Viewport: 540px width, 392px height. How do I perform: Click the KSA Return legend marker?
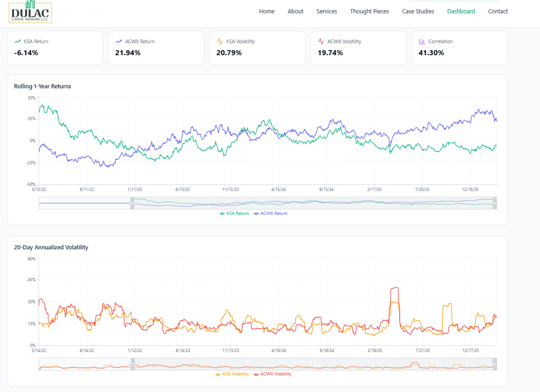coord(221,213)
